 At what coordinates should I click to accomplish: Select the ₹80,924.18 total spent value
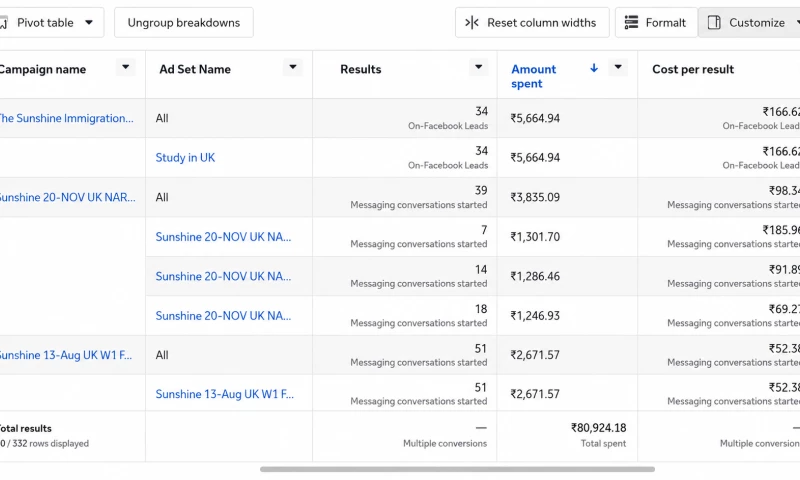[x=598, y=428]
